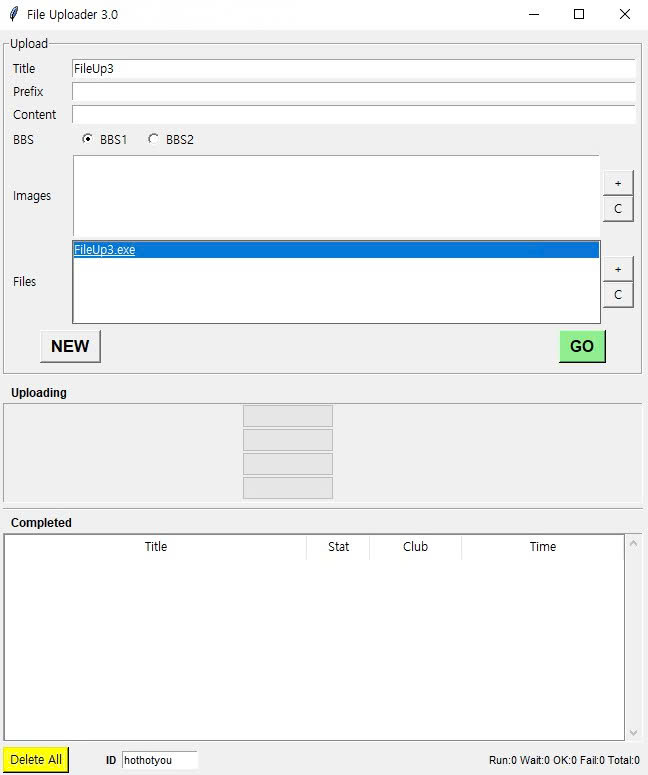Click the NEW button
The image size is (648, 775).
click(70, 346)
